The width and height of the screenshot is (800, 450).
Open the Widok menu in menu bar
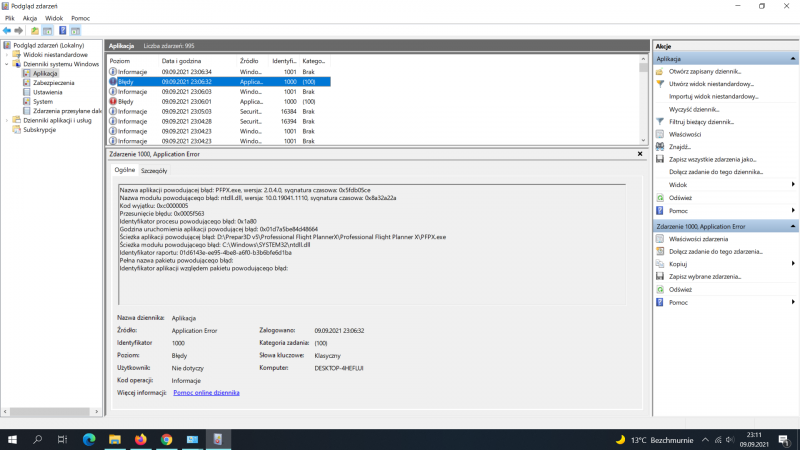click(x=54, y=18)
